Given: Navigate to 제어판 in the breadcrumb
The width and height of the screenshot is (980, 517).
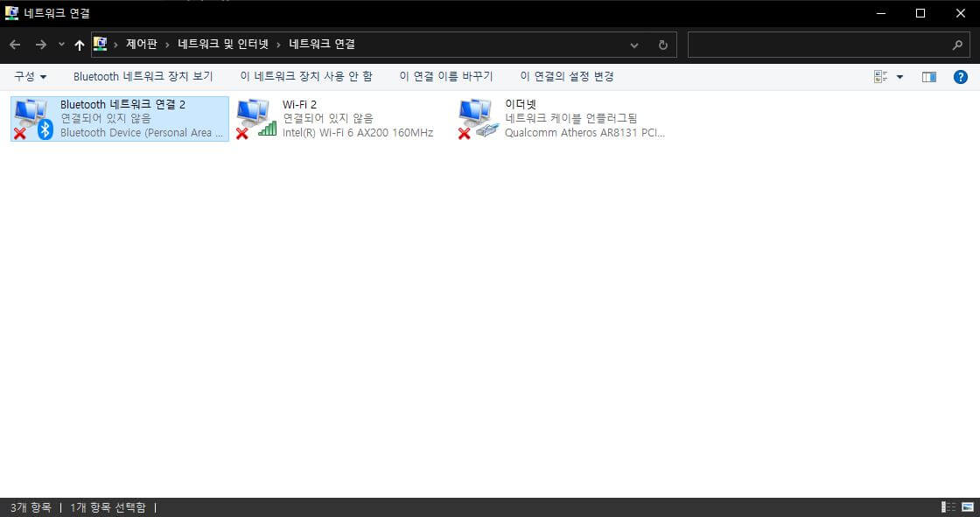Looking at the screenshot, I should 142,44.
